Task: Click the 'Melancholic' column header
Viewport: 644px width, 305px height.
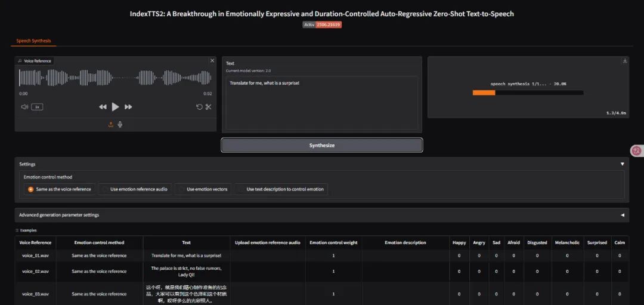Action: click(567, 242)
